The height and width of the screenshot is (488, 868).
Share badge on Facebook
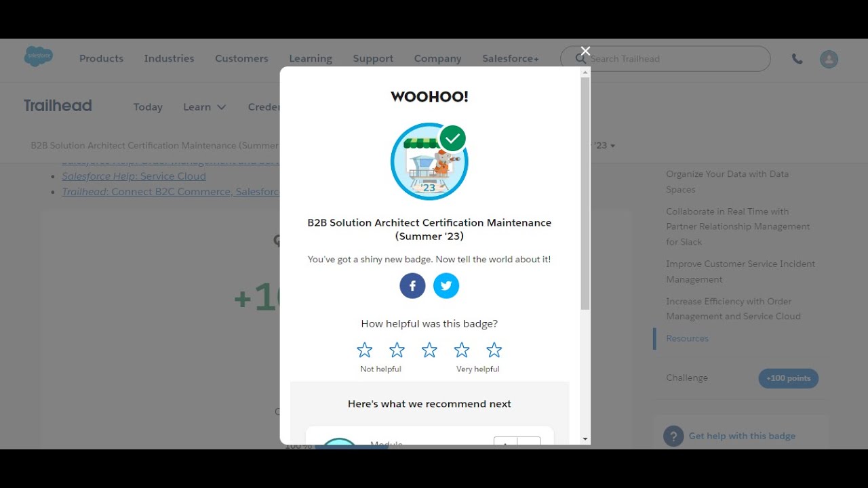pos(412,286)
